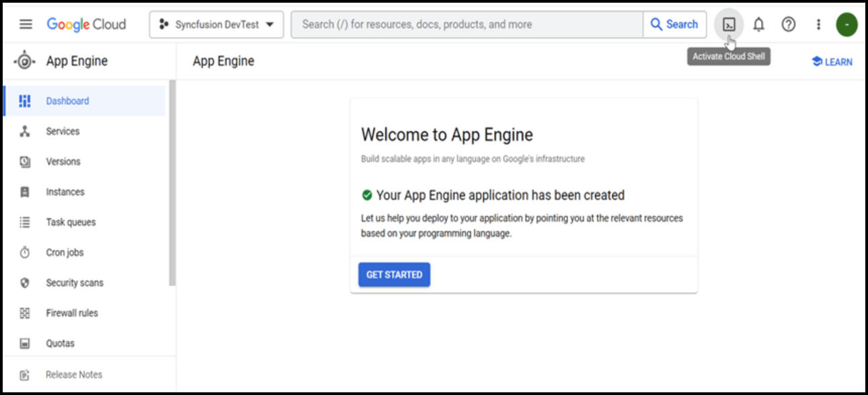Click the Services sidebar icon

point(25,131)
